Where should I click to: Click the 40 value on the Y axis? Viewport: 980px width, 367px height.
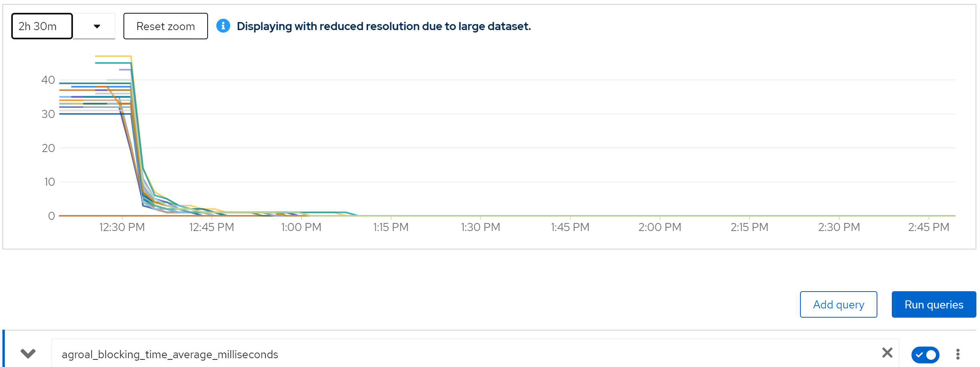point(48,80)
